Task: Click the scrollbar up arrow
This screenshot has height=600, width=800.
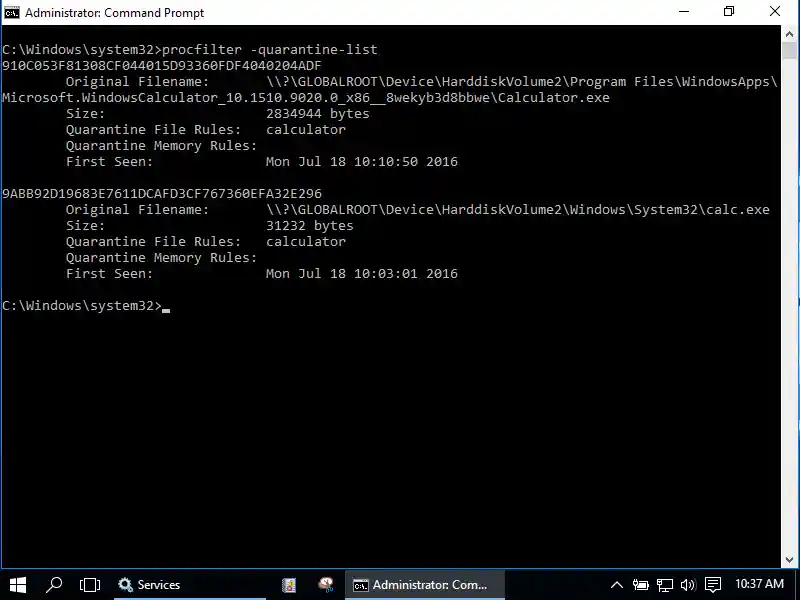Action: pos(789,34)
